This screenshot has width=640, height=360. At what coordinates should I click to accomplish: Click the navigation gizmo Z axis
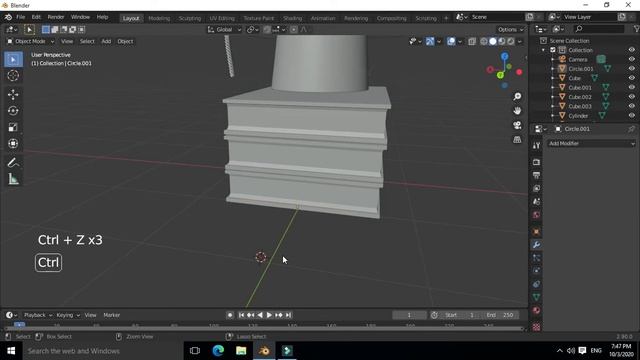pyautogui.click(x=505, y=56)
